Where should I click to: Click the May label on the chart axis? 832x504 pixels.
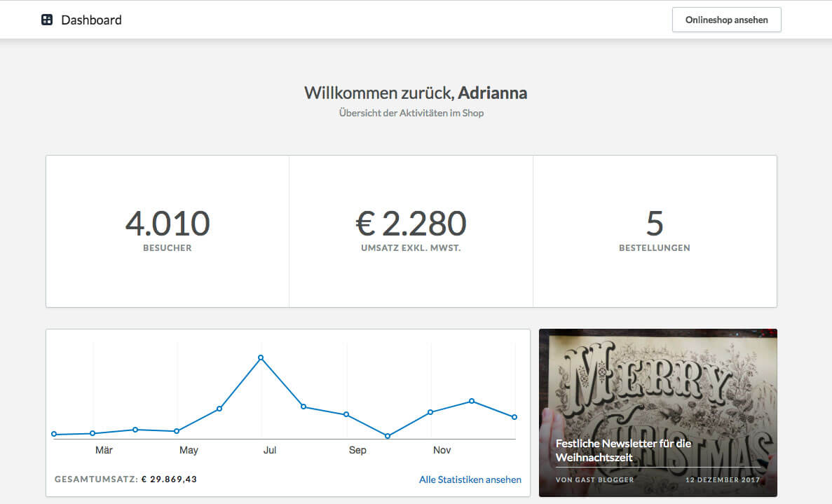[189, 451]
